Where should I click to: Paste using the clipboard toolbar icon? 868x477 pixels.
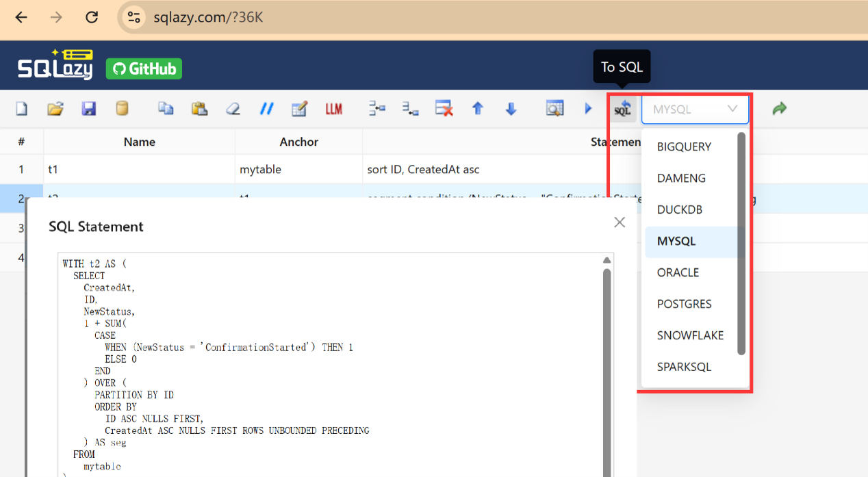tap(199, 109)
